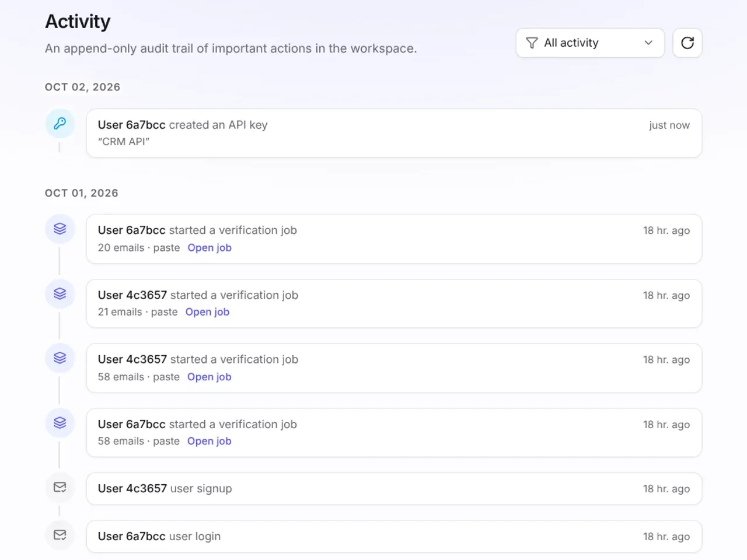Open job for User 4c3657's 58 emails verification
The height and width of the screenshot is (560, 747).
[x=210, y=377]
